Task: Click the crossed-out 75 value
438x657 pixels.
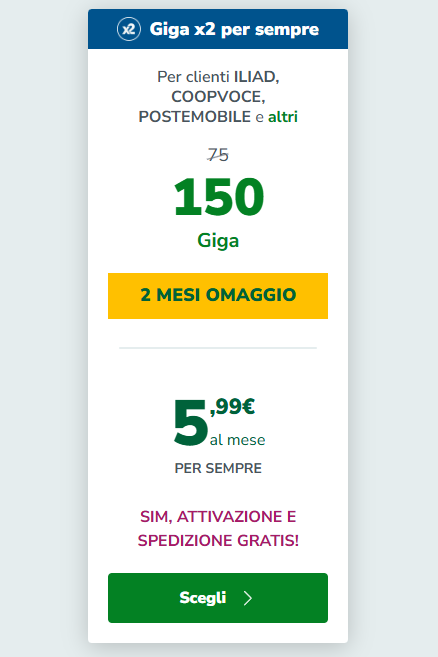Action: [x=218, y=155]
